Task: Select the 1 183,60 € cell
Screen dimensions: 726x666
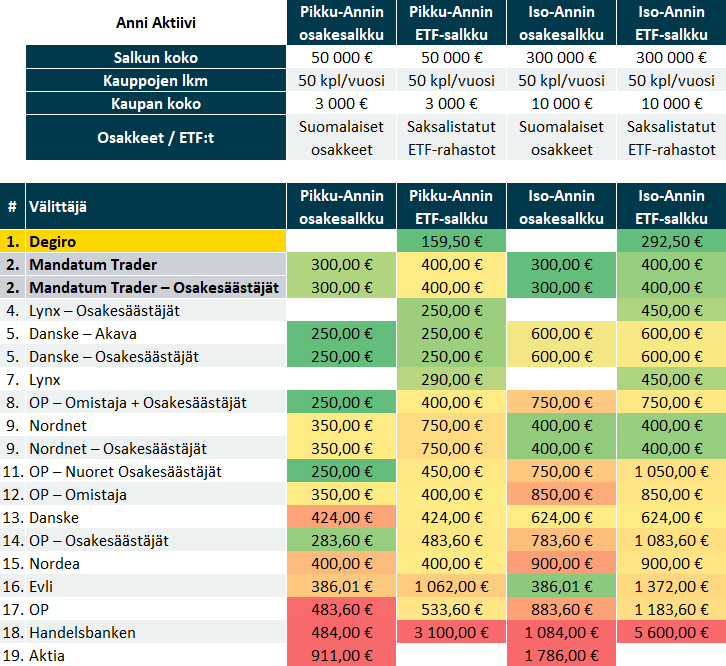Action: (671, 609)
